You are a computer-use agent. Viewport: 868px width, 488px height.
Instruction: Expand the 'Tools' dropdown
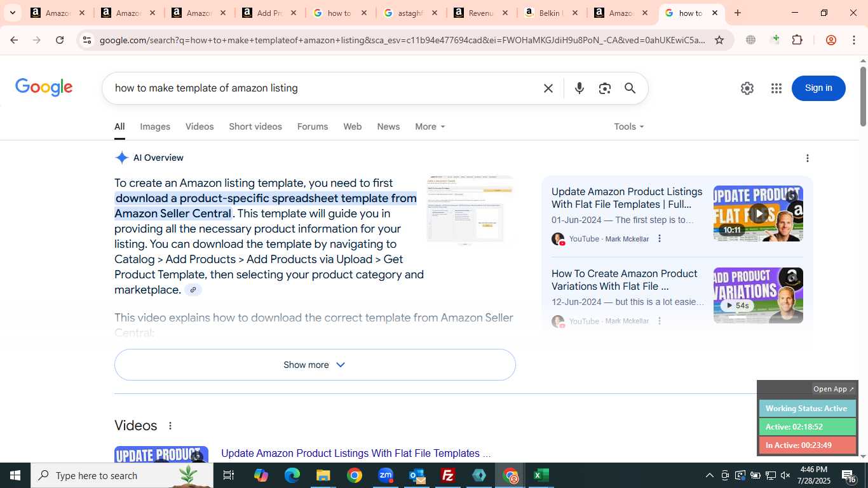629,126
